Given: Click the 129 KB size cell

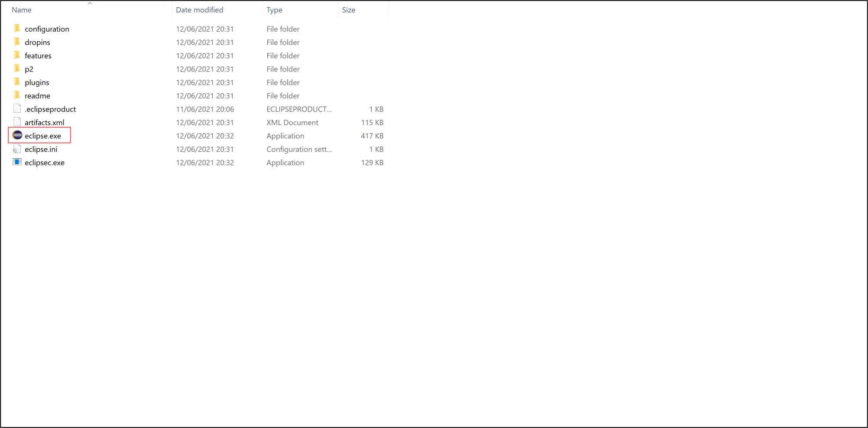Looking at the screenshot, I should [372, 163].
